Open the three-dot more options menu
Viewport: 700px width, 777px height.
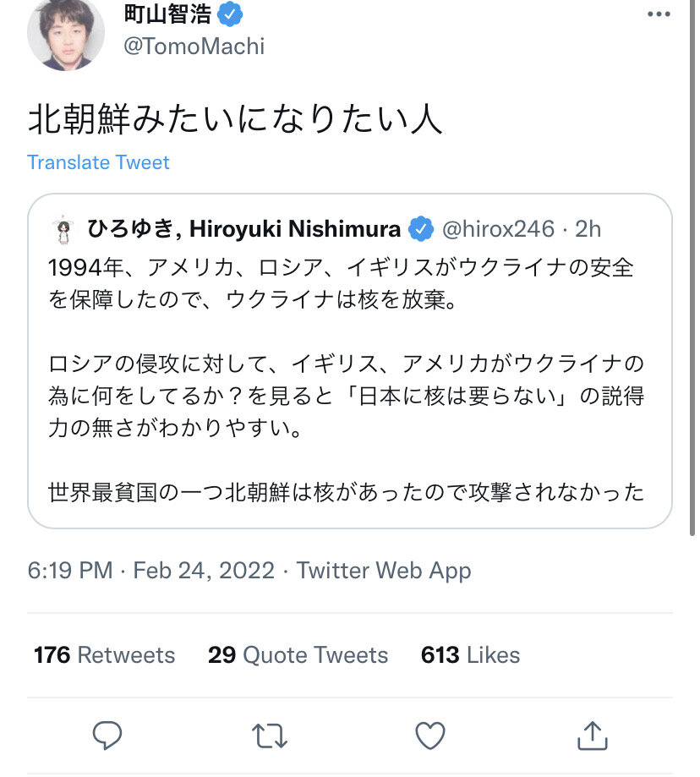coord(659,14)
